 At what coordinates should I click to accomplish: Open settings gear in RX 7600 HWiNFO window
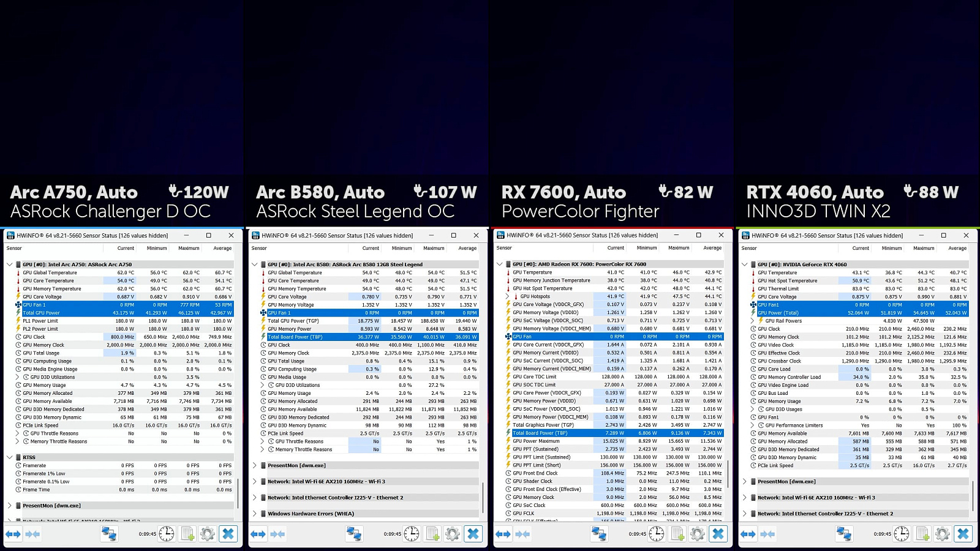[698, 534]
